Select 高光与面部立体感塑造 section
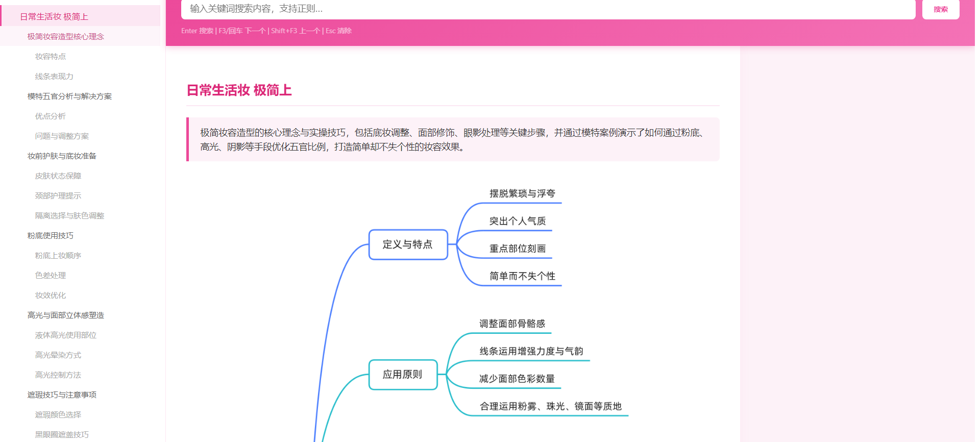Viewport: 980px width, 442px height. pyautogui.click(x=65, y=315)
